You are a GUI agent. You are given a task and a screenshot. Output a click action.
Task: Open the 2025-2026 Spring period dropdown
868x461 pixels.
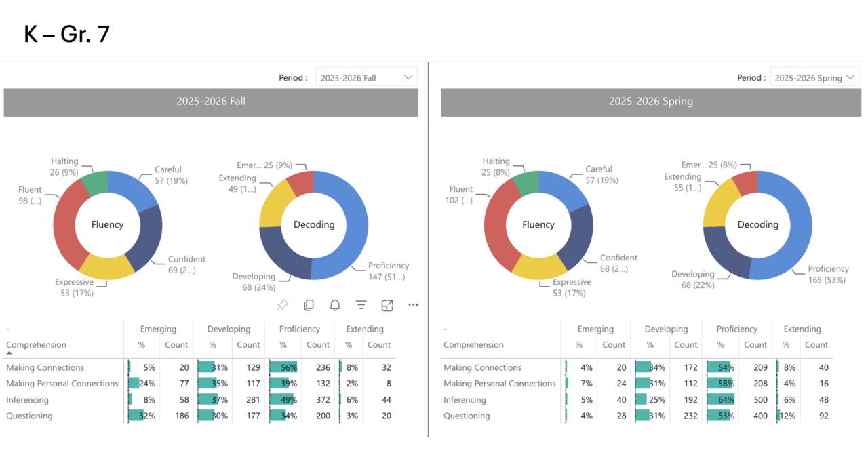tap(815, 77)
